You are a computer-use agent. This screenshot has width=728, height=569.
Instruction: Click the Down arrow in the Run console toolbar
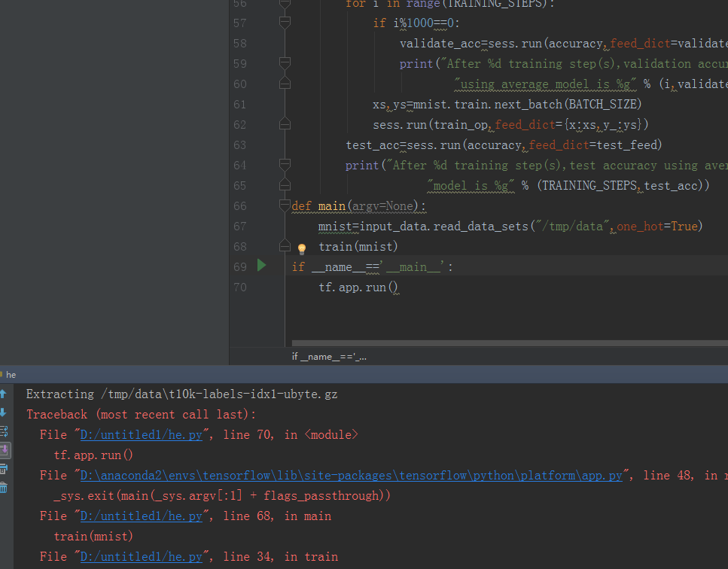3,412
